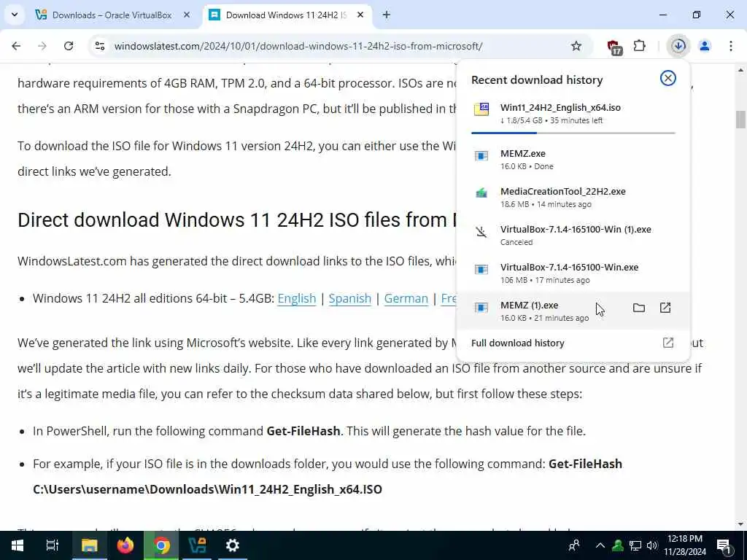The image size is (747, 560).
Task: Open network status tray icon
Action: click(x=635, y=545)
